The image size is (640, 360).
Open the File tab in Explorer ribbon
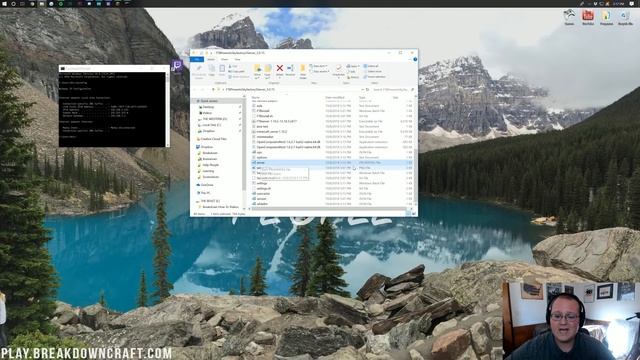[x=197, y=60]
